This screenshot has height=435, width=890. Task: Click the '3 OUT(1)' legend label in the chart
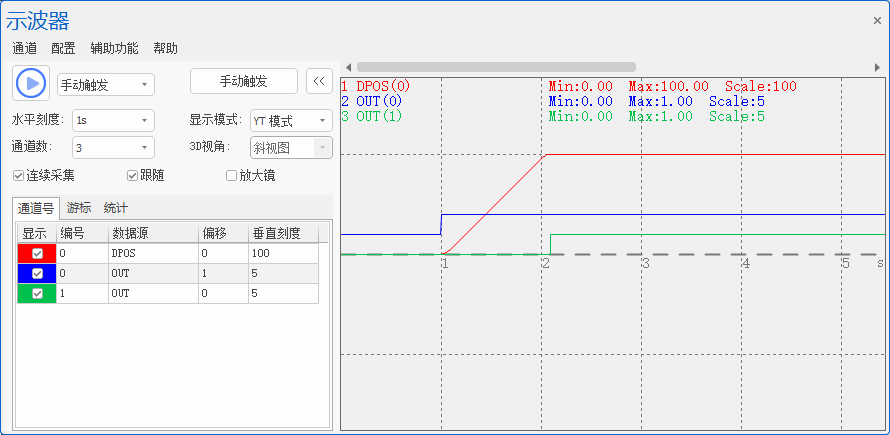pos(372,116)
